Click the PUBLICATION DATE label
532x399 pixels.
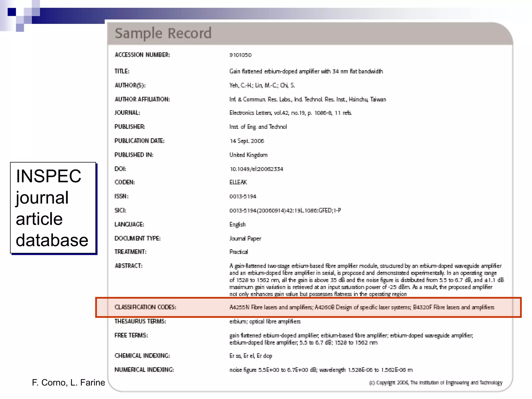pyautogui.click(x=139, y=141)
